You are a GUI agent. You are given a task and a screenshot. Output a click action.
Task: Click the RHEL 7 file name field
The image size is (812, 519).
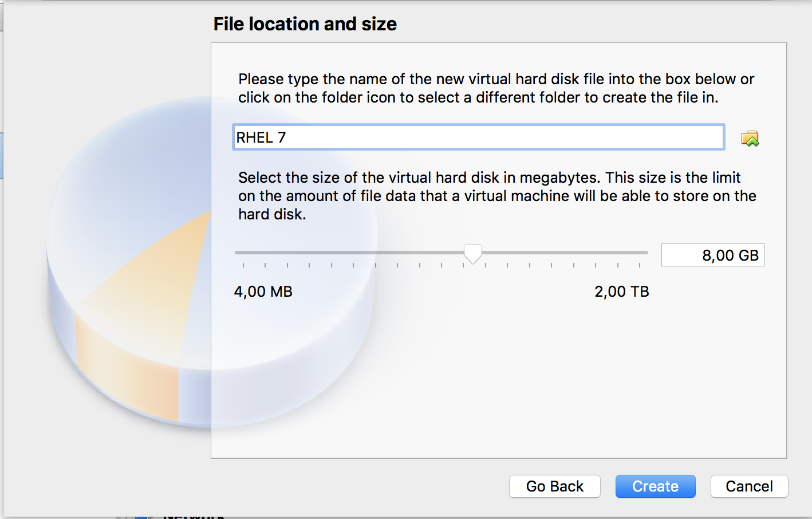(479, 137)
